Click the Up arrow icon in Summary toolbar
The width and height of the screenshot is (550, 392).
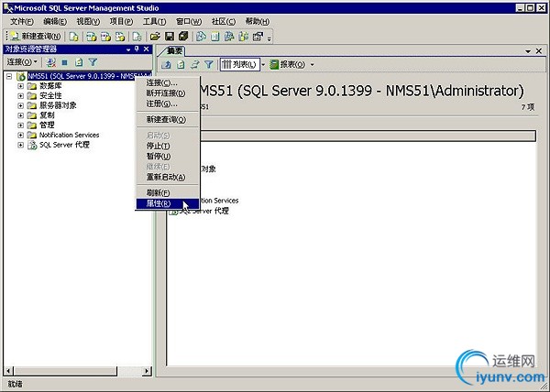(166, 64)
